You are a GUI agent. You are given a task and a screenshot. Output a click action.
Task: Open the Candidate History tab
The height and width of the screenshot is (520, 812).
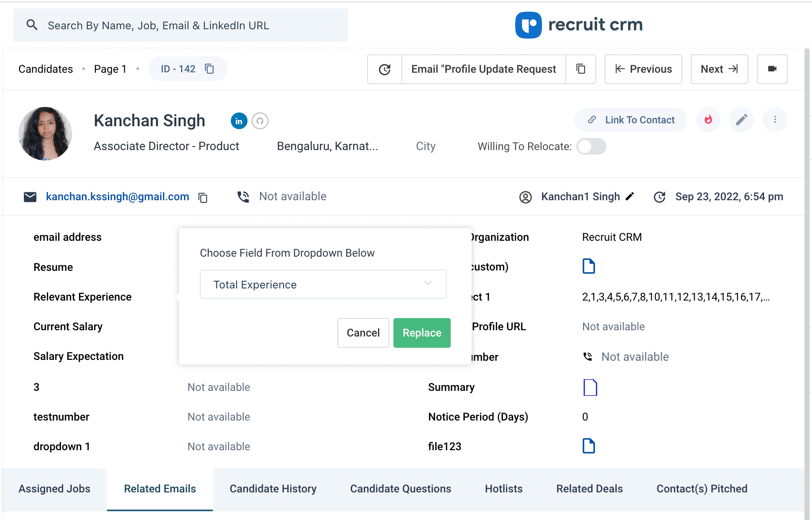(x=273, y=489)
